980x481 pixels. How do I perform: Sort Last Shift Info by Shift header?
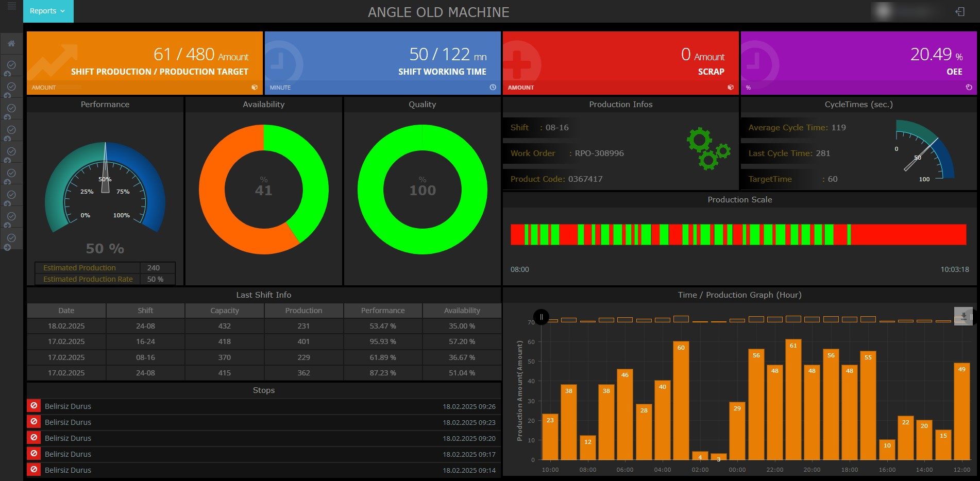145,311
